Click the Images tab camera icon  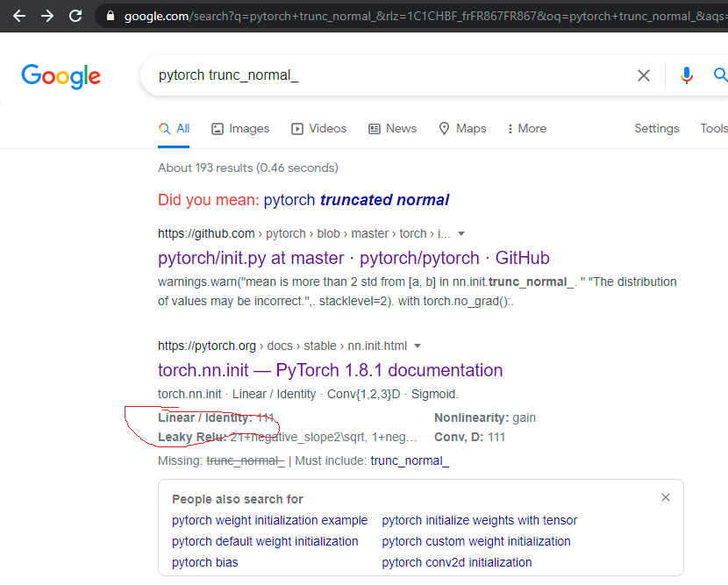coord(216,128)
